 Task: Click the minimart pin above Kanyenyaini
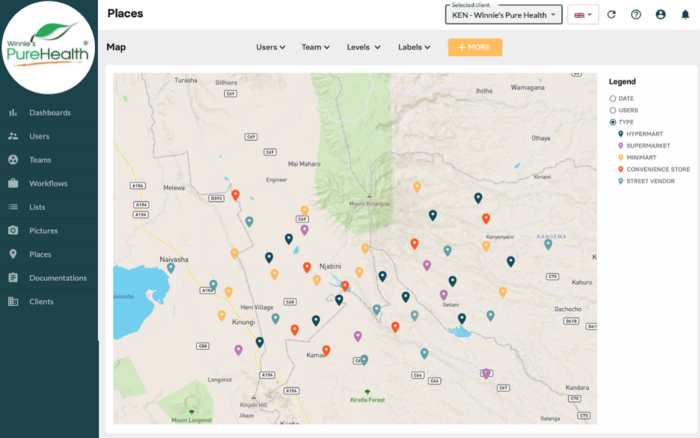pyautogui.click(x=486, y=246)
